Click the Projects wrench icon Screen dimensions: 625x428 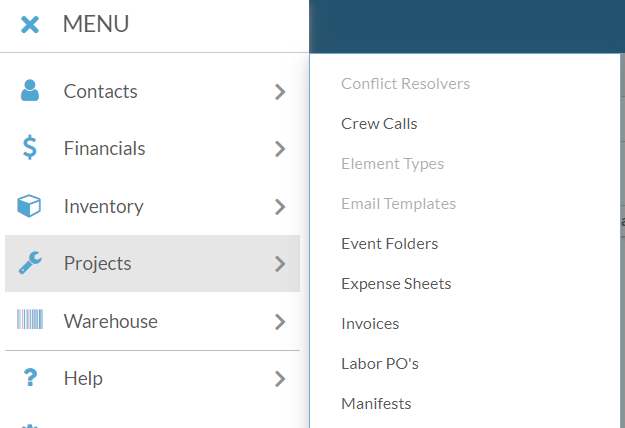[x=30, y=263]
